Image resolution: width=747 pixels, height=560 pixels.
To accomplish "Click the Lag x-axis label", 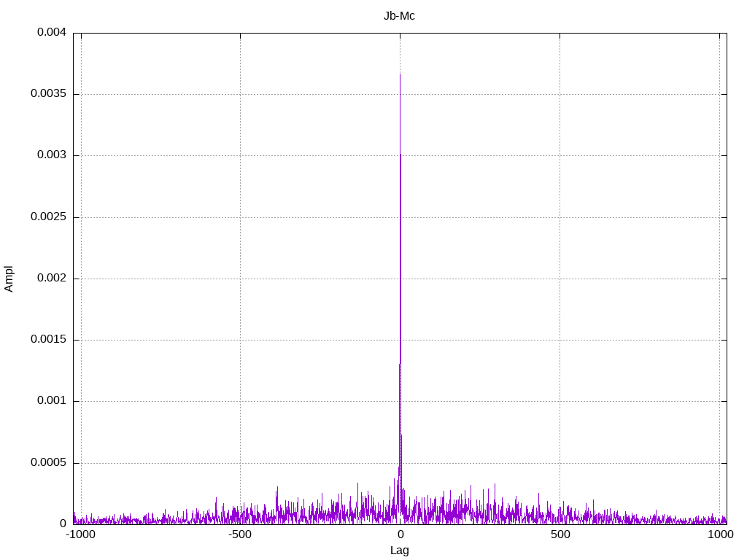I will [399, 551].
